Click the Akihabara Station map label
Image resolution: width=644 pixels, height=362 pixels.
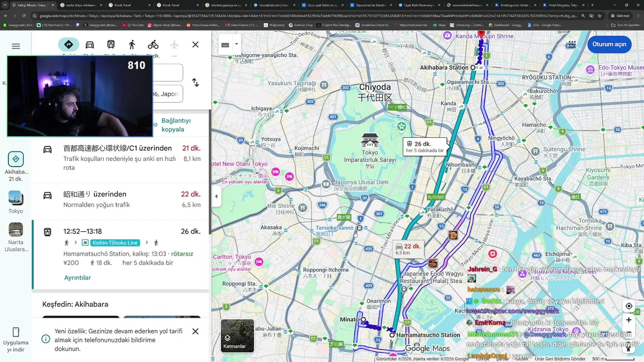[x=444, y=67]
